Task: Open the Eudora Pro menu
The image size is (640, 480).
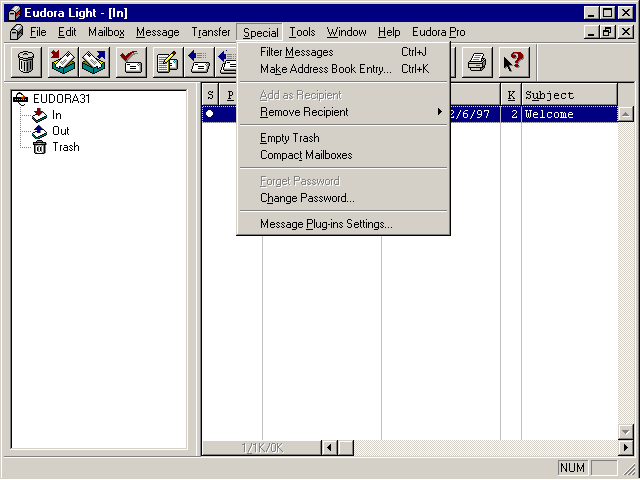Action: pyautogui.click(x=438, y=32)
